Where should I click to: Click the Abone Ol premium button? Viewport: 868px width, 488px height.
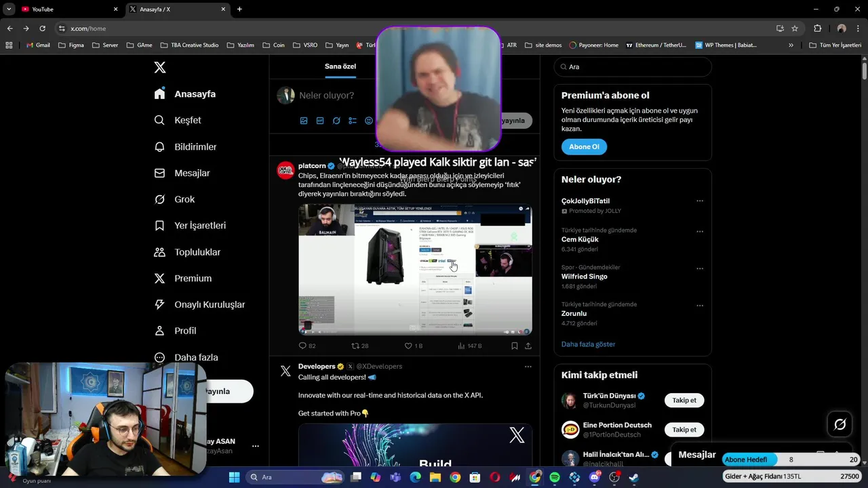click(x=584, y=146)
